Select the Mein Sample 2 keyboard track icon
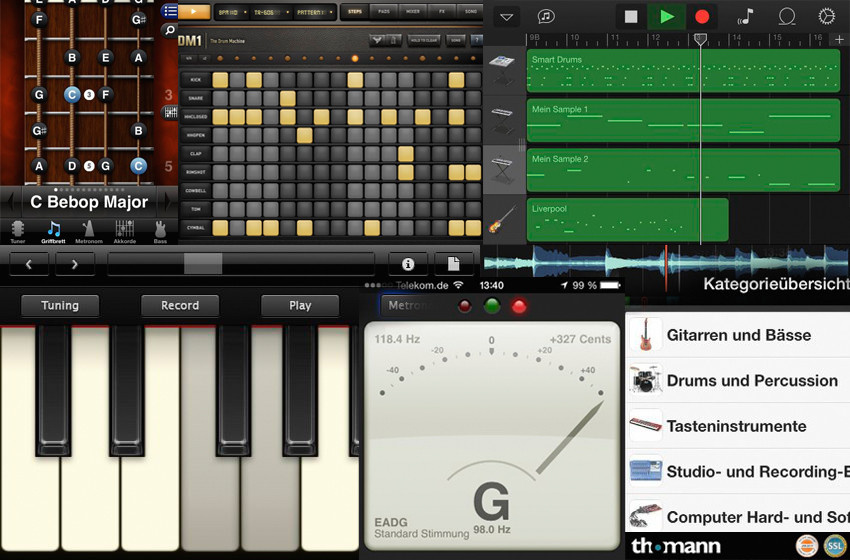Image resolution: width=850 pixels, height=560 pixels. coord(502,169)
